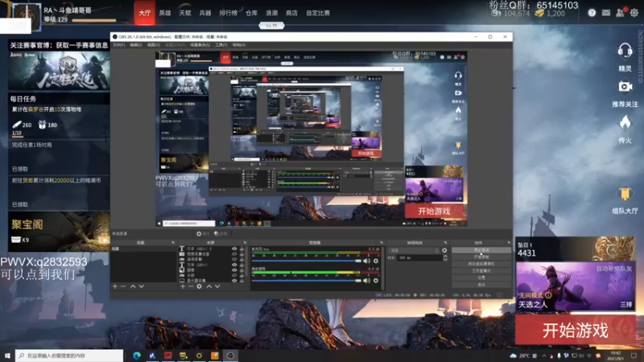Viewport: 644px width, 362px height.
Task: Click the virtual camera button in OBS Controls
Action: 481,264
